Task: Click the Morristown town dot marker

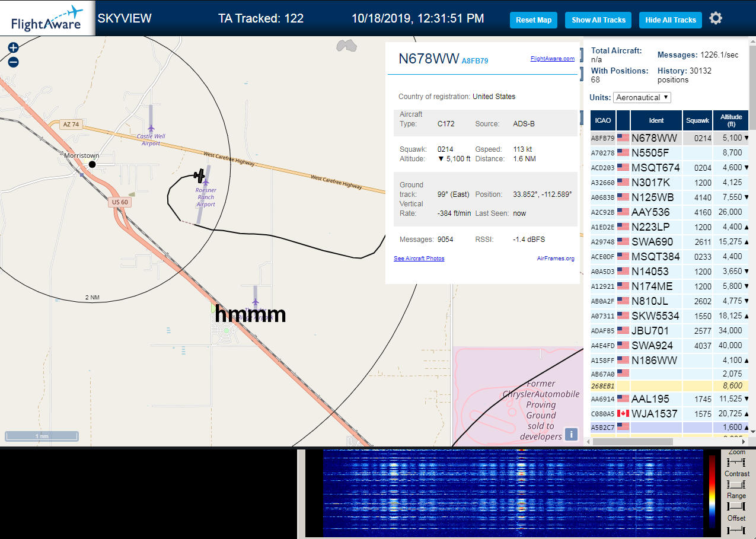Action: pos(92,164)
